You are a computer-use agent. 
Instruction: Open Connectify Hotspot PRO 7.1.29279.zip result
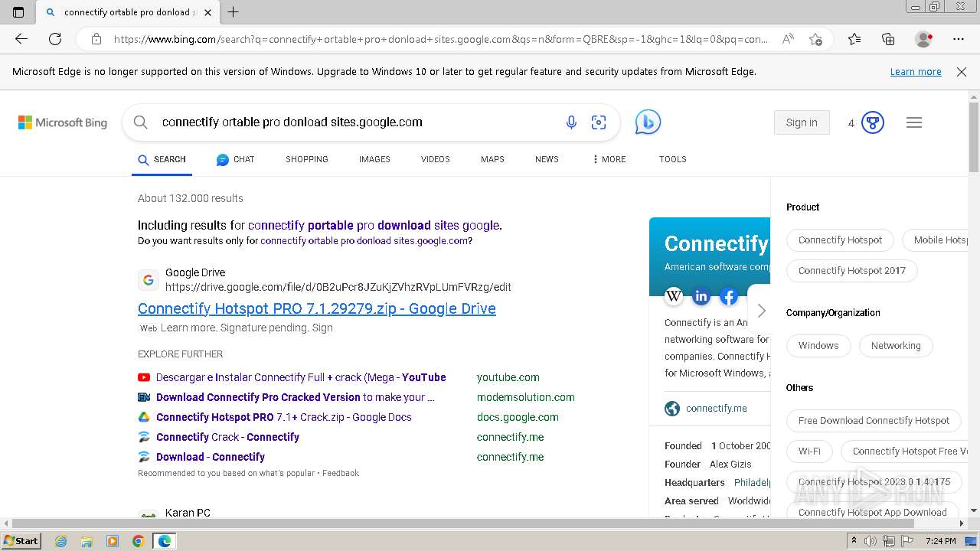tap(317, 308)
